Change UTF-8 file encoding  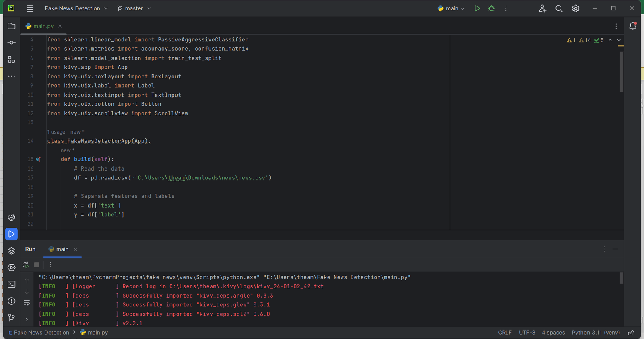click(x=527, y=333)
